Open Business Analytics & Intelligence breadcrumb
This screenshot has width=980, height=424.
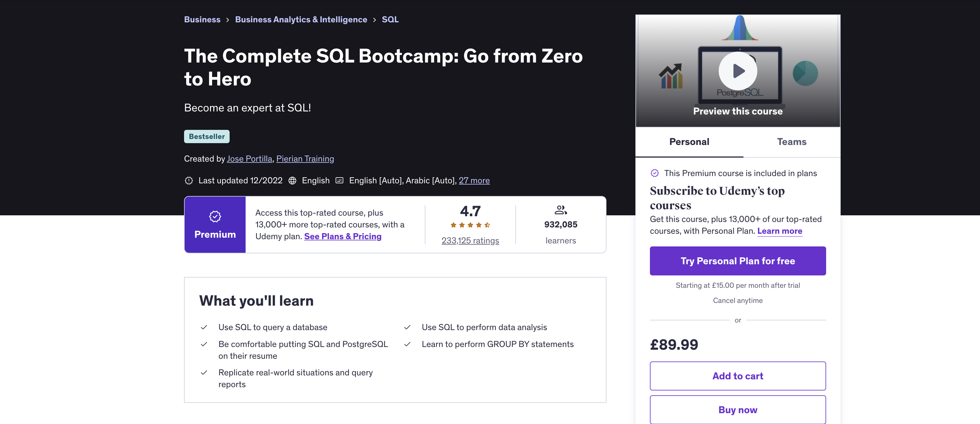coord(301,19)
